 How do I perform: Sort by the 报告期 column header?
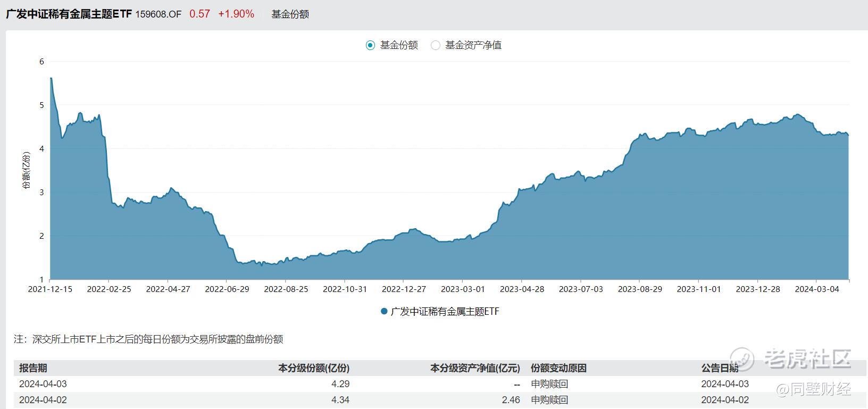tap(34, 368)
